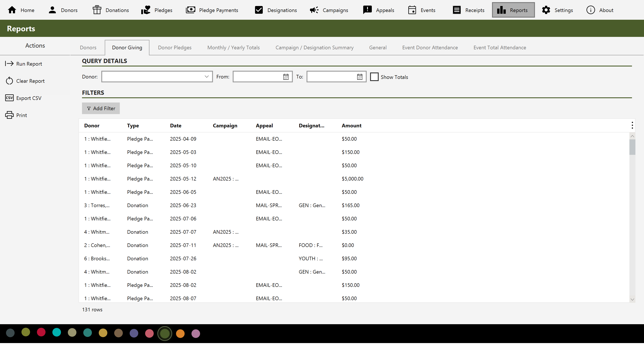Click the Run Report label
The height and width of the screenshot is (345, 644).
click(29, 64)
